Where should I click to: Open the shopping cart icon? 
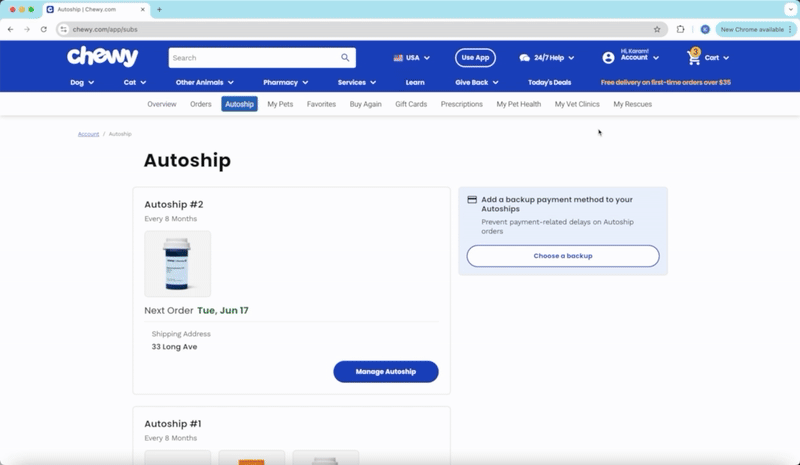point(694,57)
